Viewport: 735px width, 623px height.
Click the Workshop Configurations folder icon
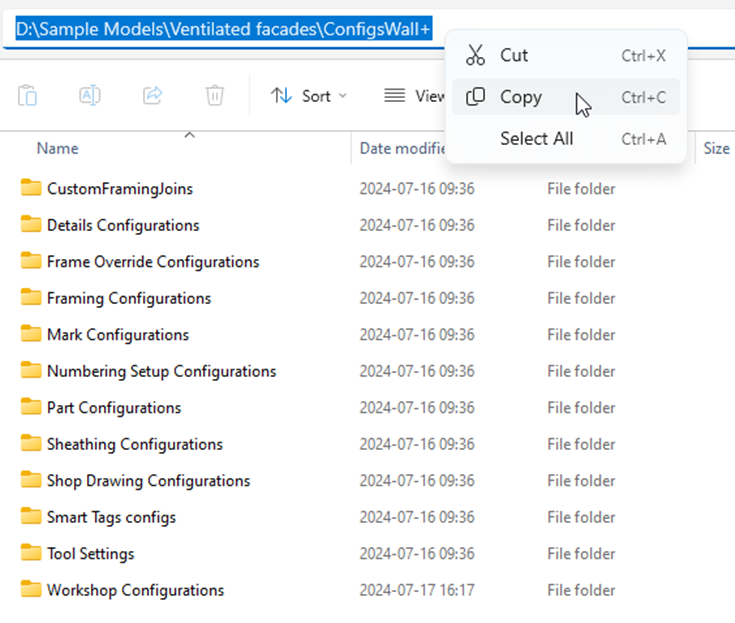tap(31, 590)
